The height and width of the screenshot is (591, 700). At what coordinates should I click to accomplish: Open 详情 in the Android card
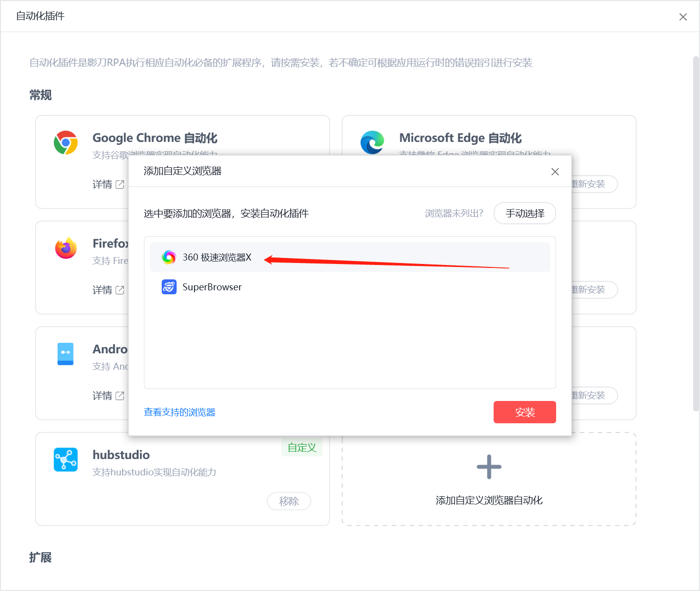[108, 396]
